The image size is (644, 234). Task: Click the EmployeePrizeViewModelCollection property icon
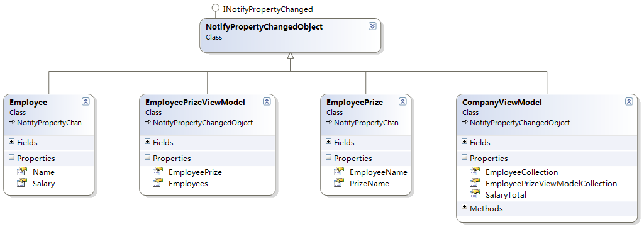point(475,182)
